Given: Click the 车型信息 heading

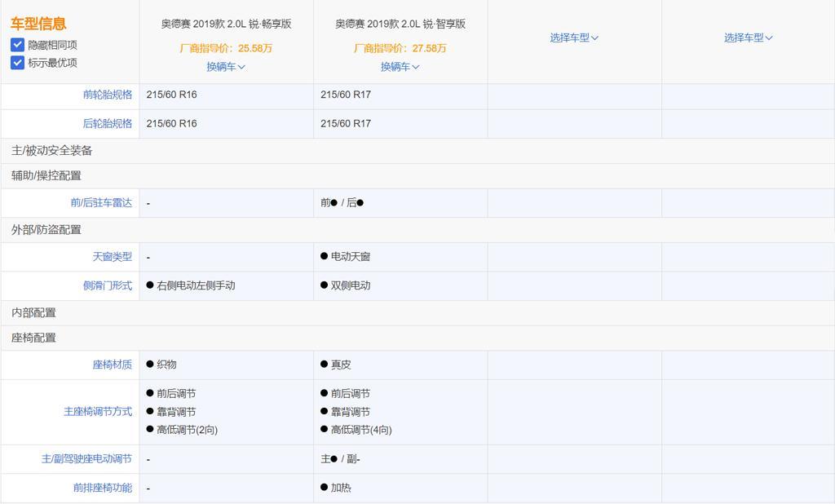Looking at the screenshot, I should coord(38,24).
